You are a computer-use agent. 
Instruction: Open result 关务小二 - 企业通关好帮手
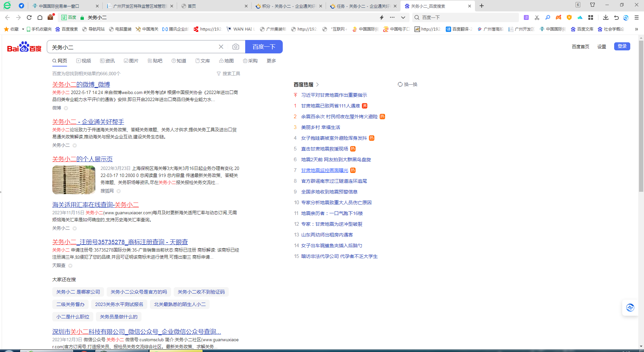88,122
